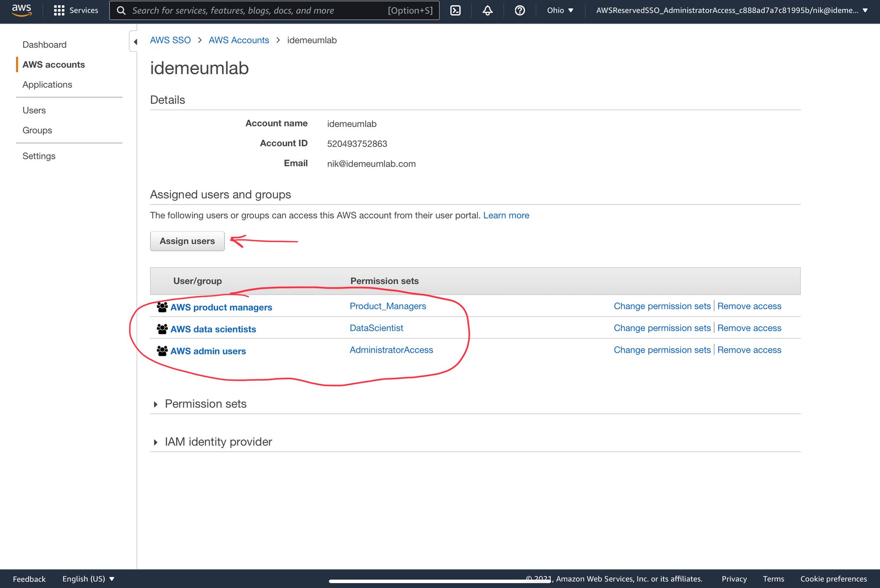The height and width of the screenshot is (588, 880).
Task: Open the AWS admin users group
Action: 208,351
